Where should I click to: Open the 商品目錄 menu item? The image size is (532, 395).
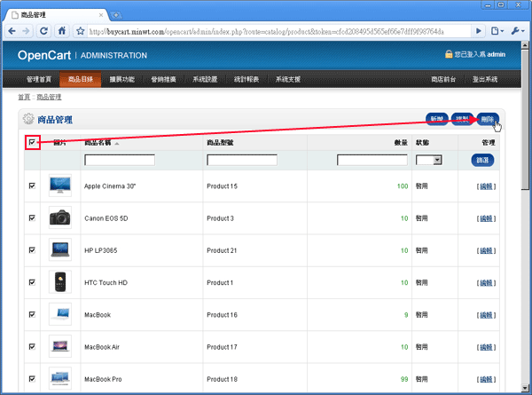(81, 79)
